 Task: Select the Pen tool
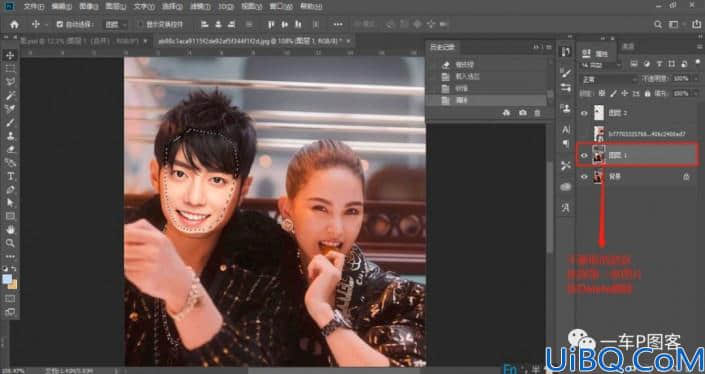click(10, 190)
